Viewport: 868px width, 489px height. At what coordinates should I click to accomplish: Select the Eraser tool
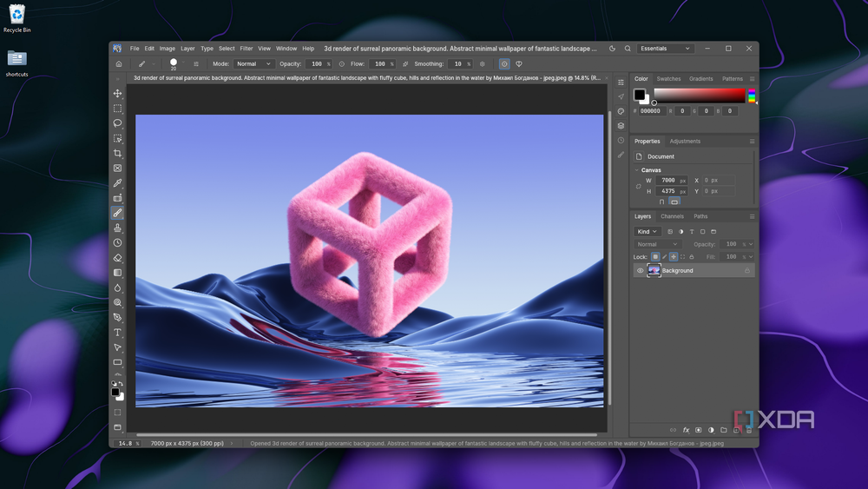coord(117,258)
